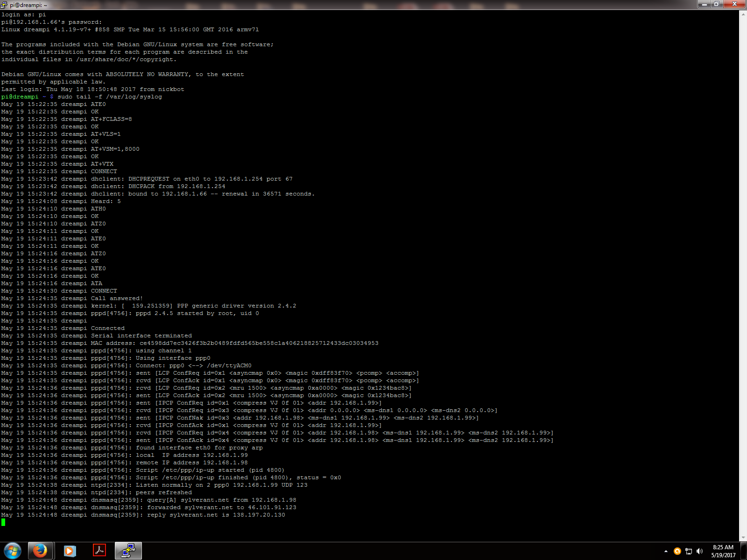Click the 'Linux dreampi 4.1.19-v7+' kernel line

pyautogui.click(x=130, y=29)
